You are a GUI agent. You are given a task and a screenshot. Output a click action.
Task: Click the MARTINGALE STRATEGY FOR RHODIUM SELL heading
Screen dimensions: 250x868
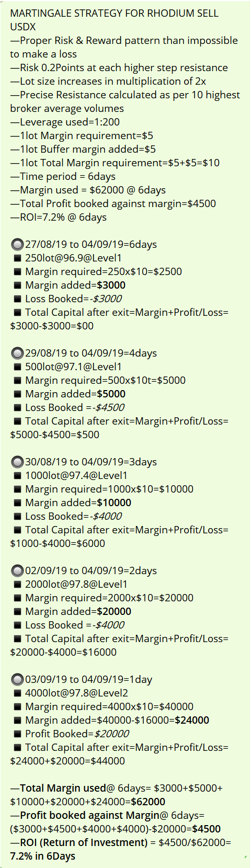pyautogui.click(x=114, y=13)
